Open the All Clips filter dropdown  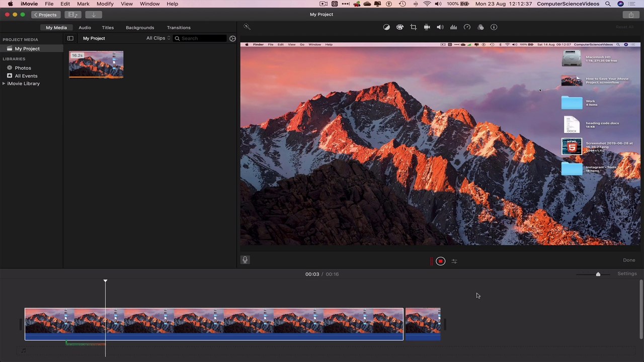(x=158, y=38)
